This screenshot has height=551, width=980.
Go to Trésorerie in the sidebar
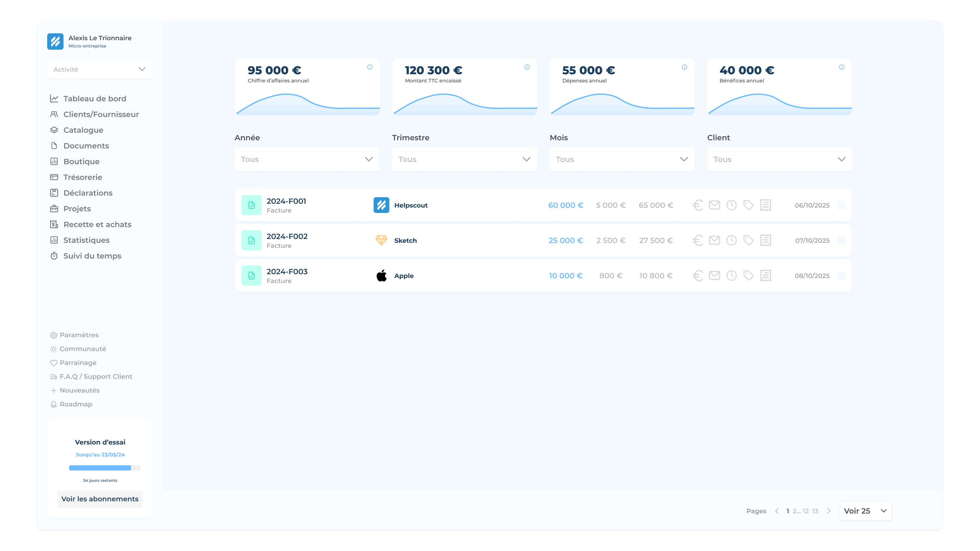pyautogui.click(x=82, y=177)
